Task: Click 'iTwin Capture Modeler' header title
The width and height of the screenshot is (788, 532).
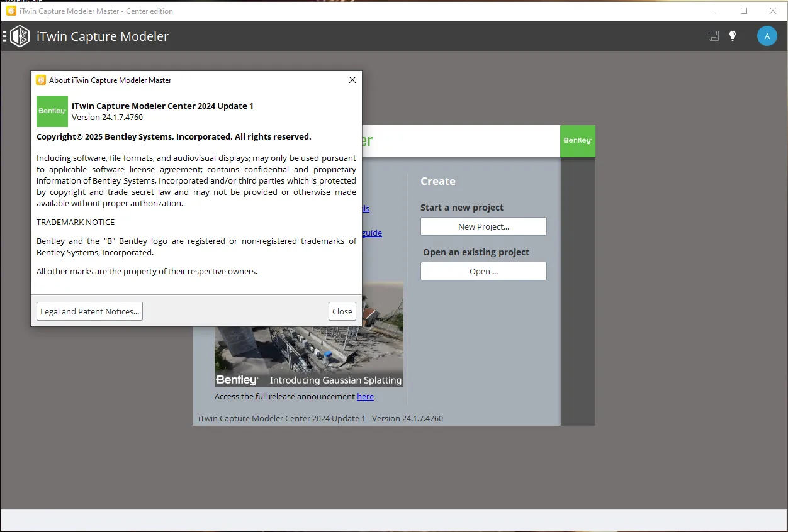Action: tap(103, 36)
